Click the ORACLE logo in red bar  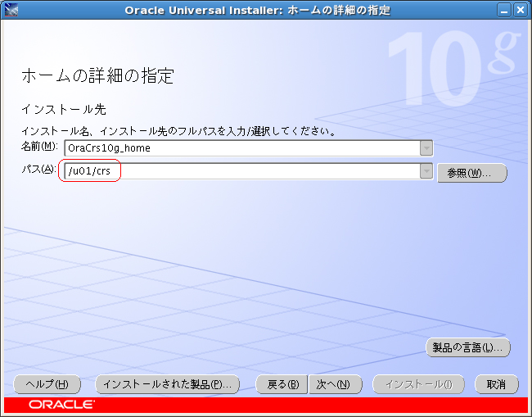[61, 405]
